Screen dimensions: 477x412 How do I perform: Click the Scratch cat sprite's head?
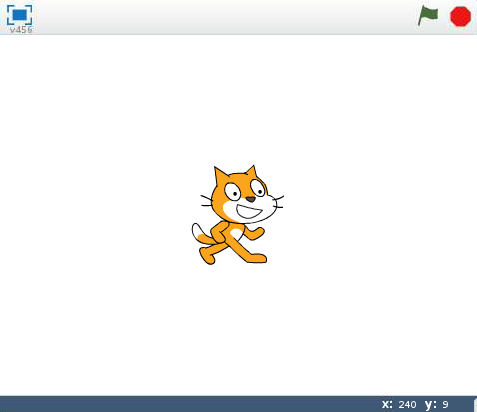click(x=244, y=197)
